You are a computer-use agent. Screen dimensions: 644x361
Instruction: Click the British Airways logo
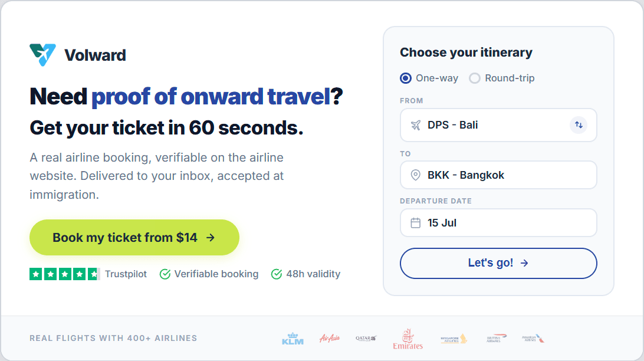click(497, 339)
